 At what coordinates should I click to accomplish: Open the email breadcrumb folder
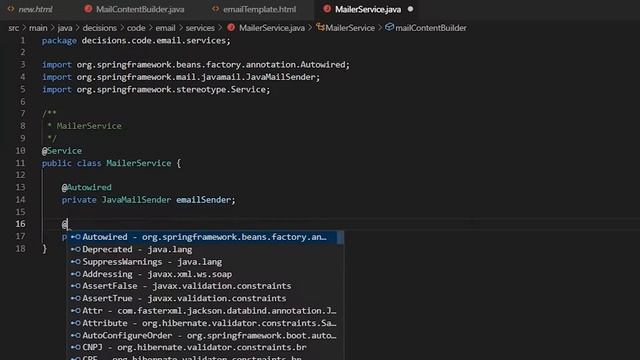[165, 28]
